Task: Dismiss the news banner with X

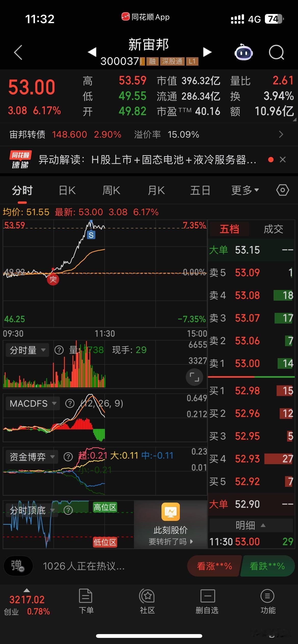Action: (x=283, y=160)
